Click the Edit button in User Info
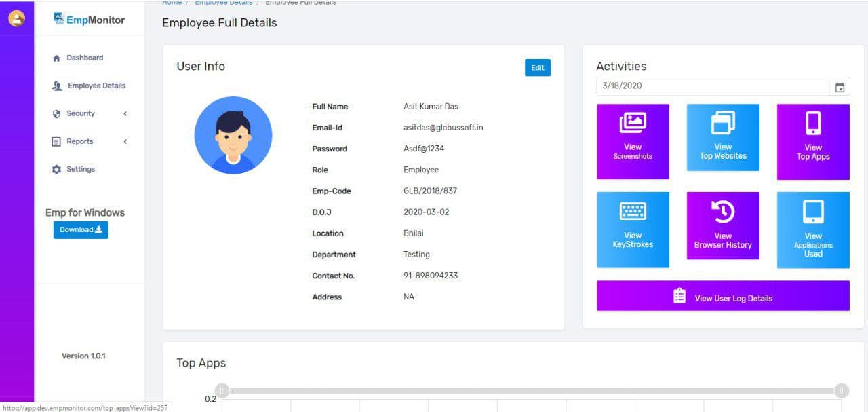 point(538,68)
